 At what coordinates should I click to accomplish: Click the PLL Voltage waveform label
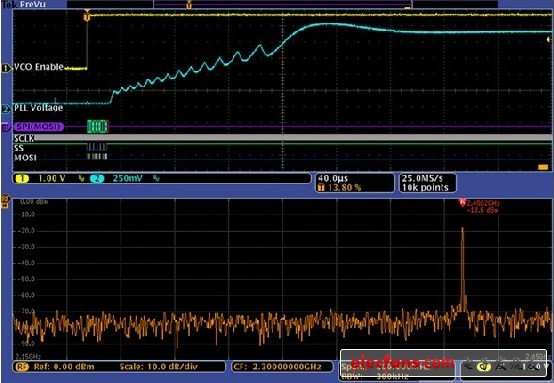[x=39, y=108]
